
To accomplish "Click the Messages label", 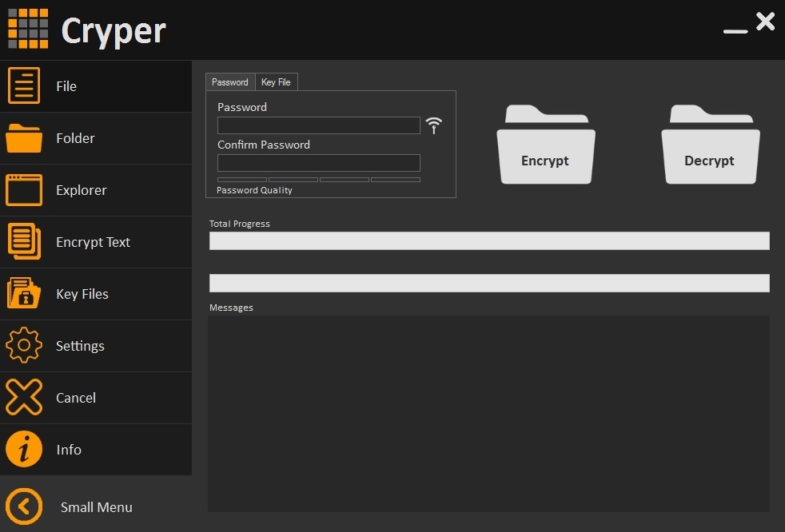I will click(231, 308).
